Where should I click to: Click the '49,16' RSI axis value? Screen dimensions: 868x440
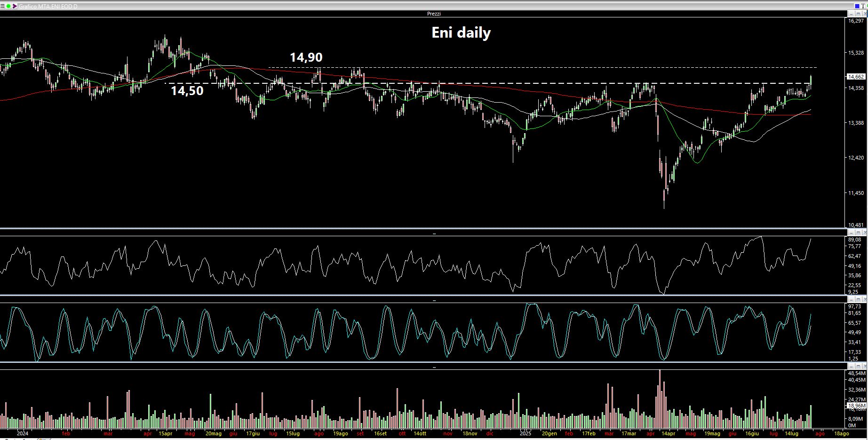(x=854, y=266)
